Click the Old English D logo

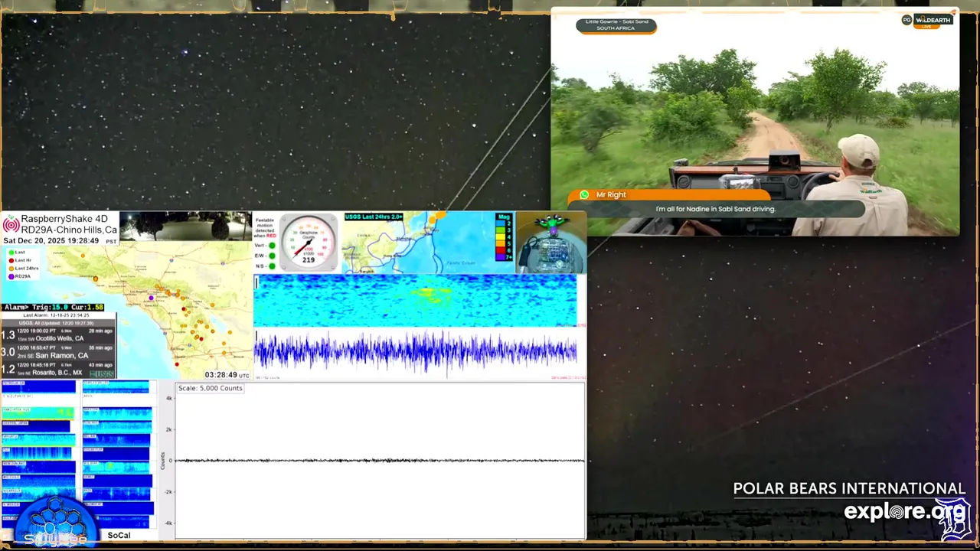tap(955, 520)
